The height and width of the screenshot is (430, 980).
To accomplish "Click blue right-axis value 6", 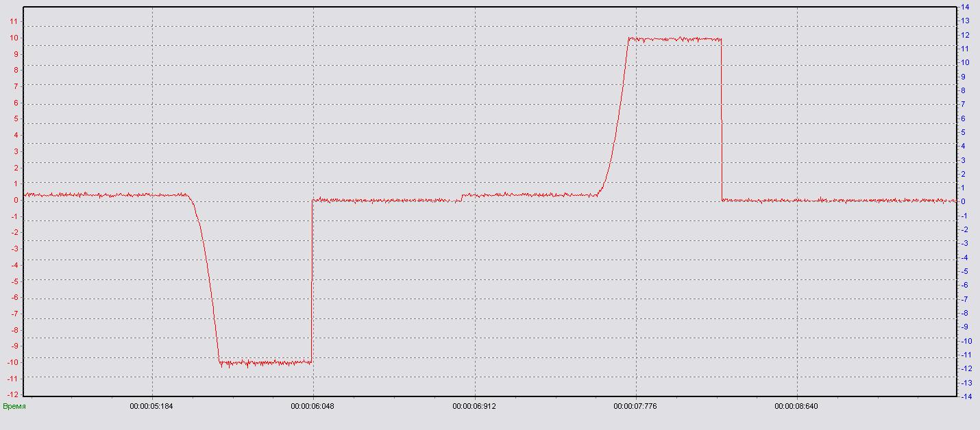I will [963, 118].
